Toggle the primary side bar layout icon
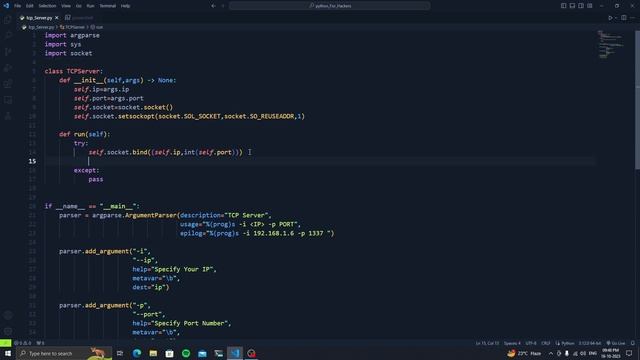 [563, 6]
